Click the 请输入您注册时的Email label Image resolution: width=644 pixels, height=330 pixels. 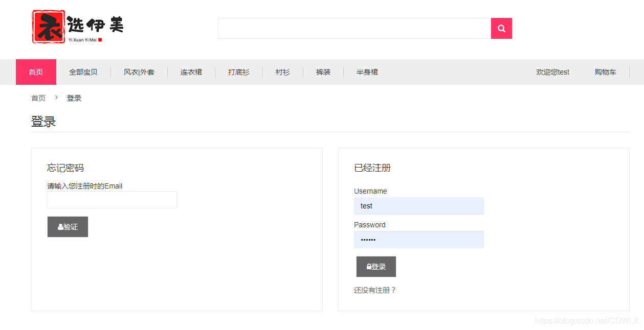(85, 186)
